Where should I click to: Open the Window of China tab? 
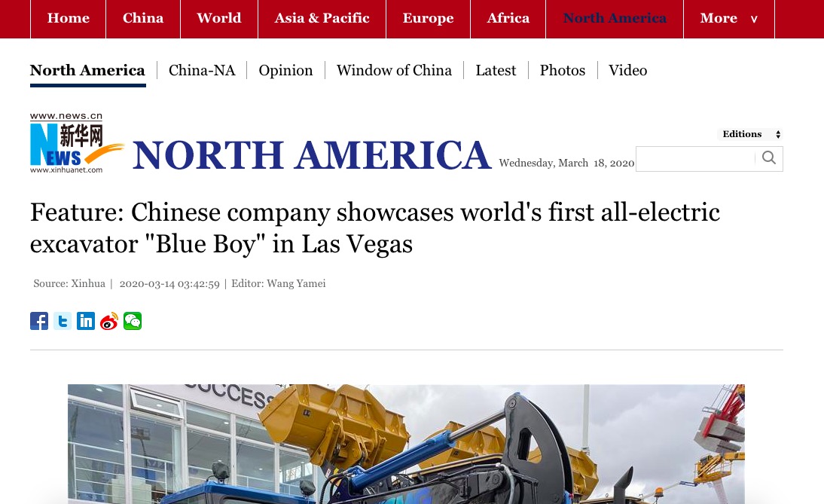394,70
